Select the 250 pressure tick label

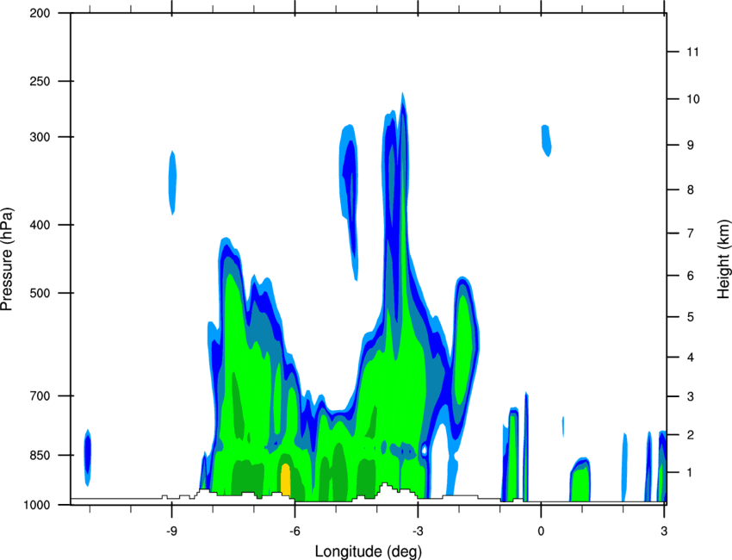point(40,81)
